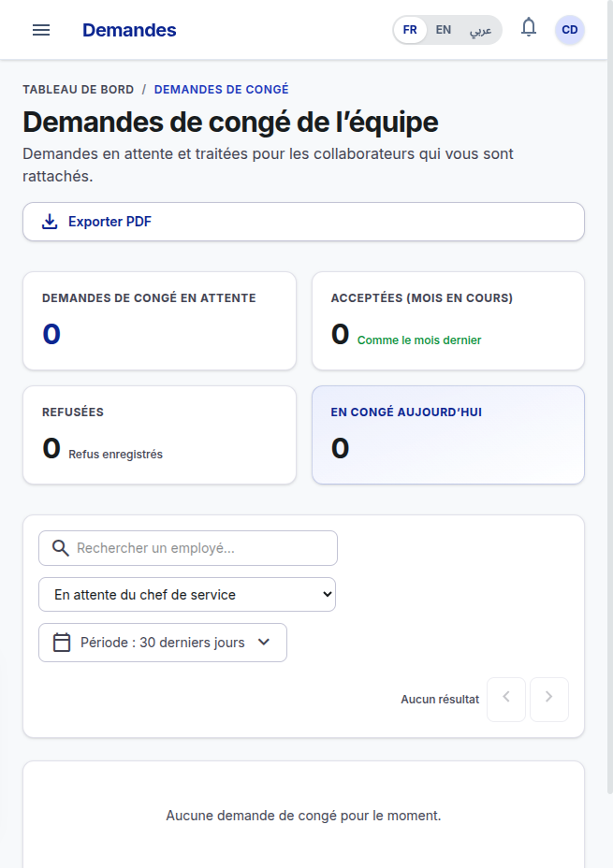Switch language to Arabic عربي
This screenshot has height=868, width=613.
coord(481,30)
